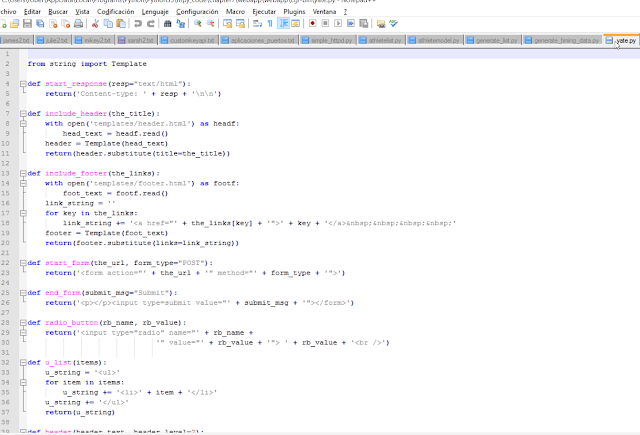Image resolution: width=640 pixels, height=435 pixels.
Task: Open the Vista menu
Action: (x=82, y=11)
